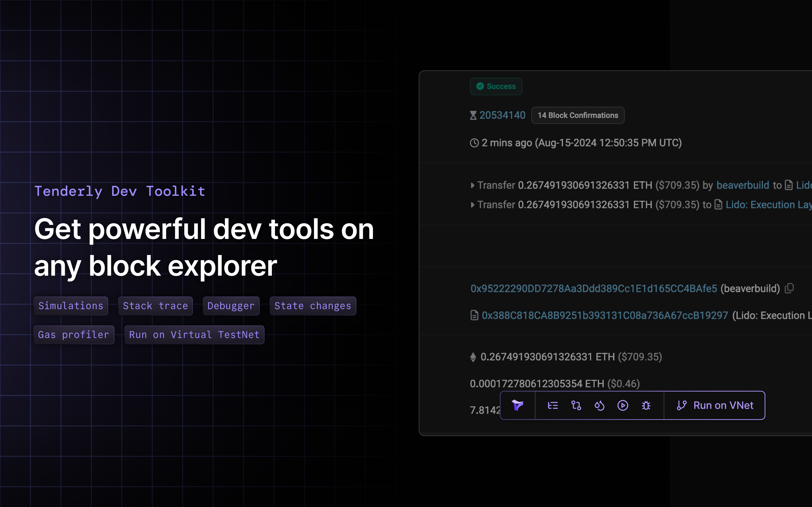Toggle the Simulations tag

point(71,305)
